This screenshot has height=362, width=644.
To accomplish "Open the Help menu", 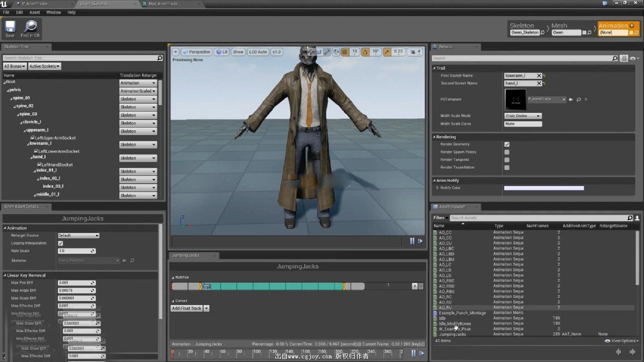I will tap(71, 12).
